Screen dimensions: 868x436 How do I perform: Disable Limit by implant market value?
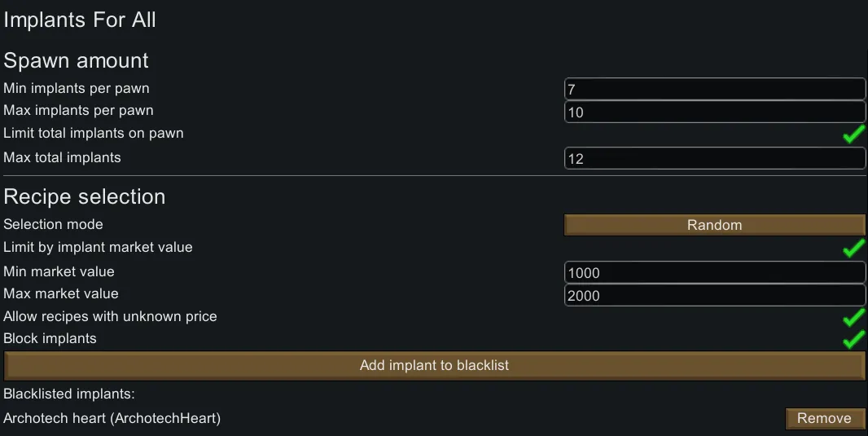tap(853, 248)
